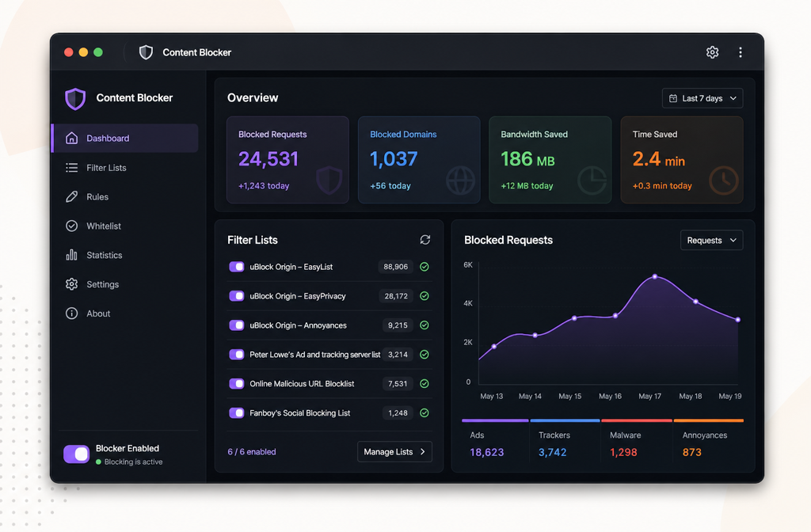The height and width of the screenshot is (532, 811).
Task: Click the May 17 peak data point
Action: pos(655,277)
